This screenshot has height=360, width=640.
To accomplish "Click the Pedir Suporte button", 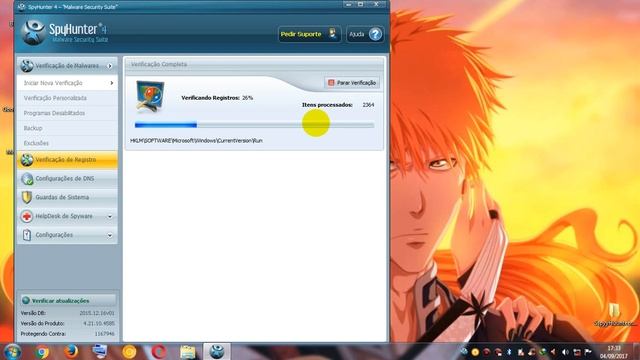I will click(x=309, y=34).
